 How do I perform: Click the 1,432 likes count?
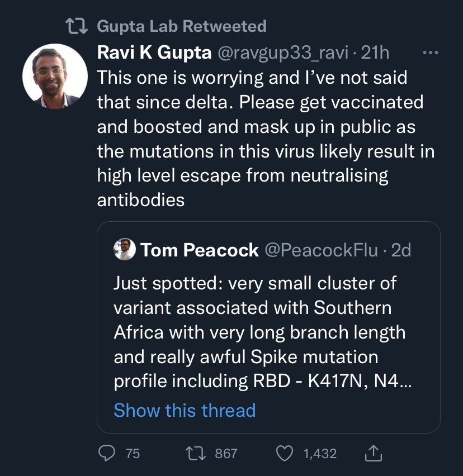[320, 453]
